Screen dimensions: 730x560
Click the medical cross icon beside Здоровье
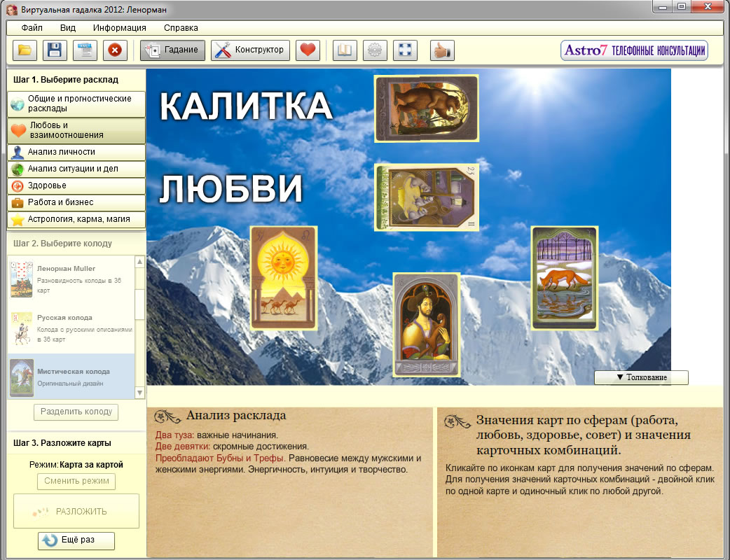pos(18,186)
